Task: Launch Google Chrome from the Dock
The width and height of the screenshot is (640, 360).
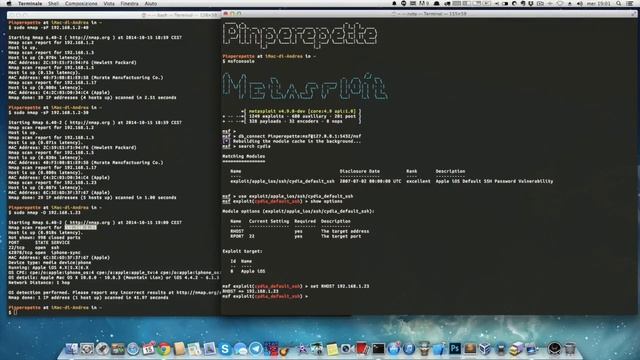Action: pos(164,349)
